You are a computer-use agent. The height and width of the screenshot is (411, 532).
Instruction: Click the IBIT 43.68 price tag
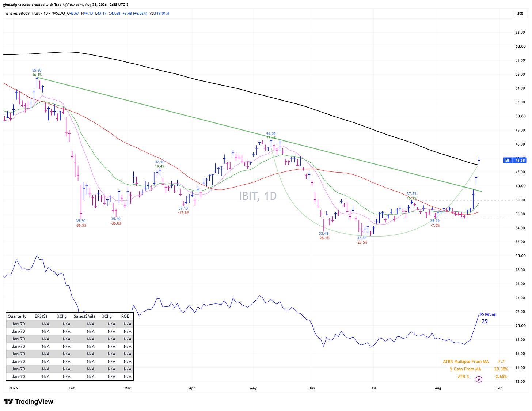point(515,160)
